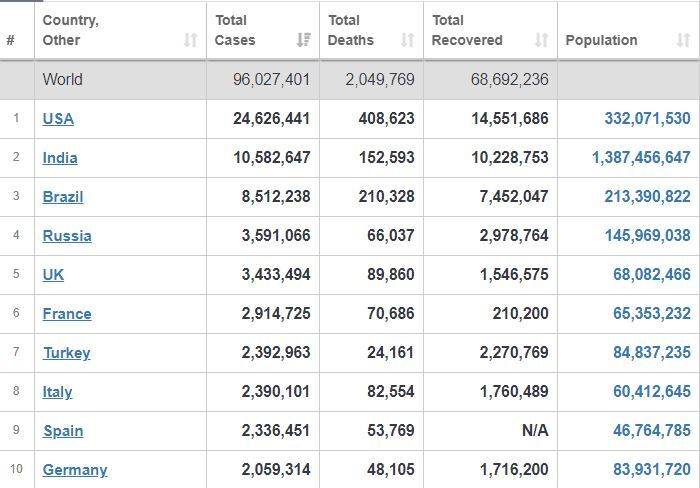Image resolution: width=700 pixels, height=488 pixels.
Task: Click the # rank column header
Action: (10, 40)
